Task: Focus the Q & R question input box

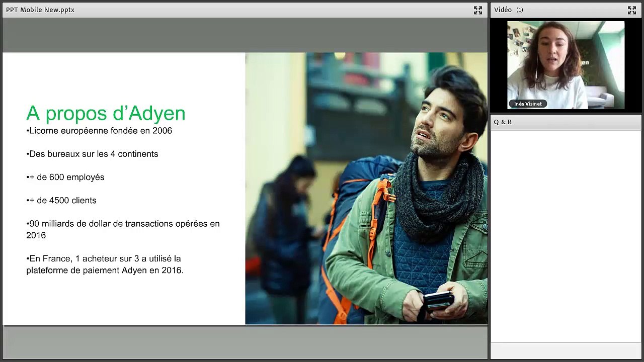Action: (566, 350)
